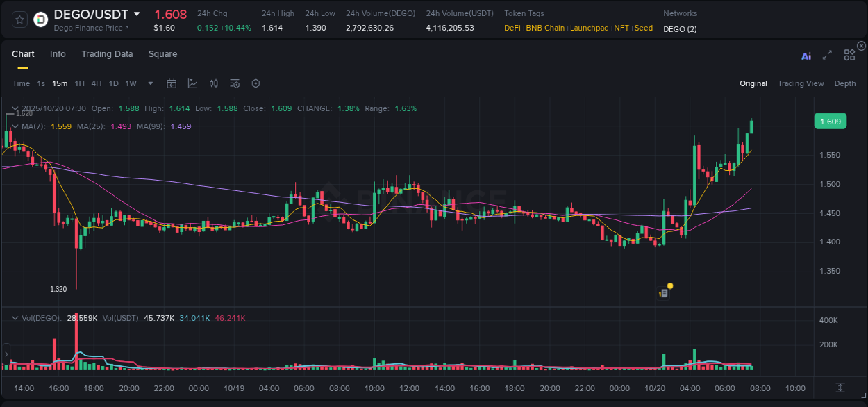868x407 pixels.
Task: Collapse the Vol(DEGO) indicator panel
Action: [x=13, y=317]
